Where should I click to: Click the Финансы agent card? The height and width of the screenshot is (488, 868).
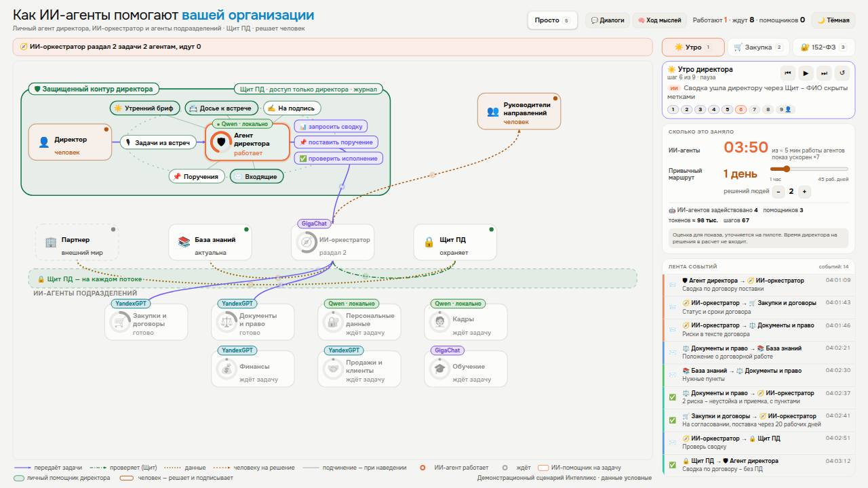pyautogui.click(x=253, y=369)
